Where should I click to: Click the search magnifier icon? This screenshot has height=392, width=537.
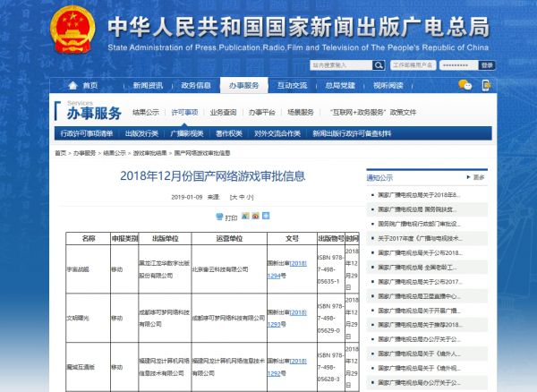pyautogui.click(x=377, y=65)
